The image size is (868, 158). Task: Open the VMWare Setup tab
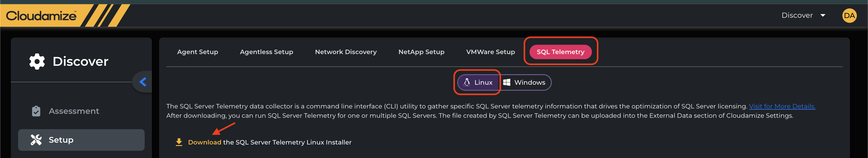coord(490,52)
